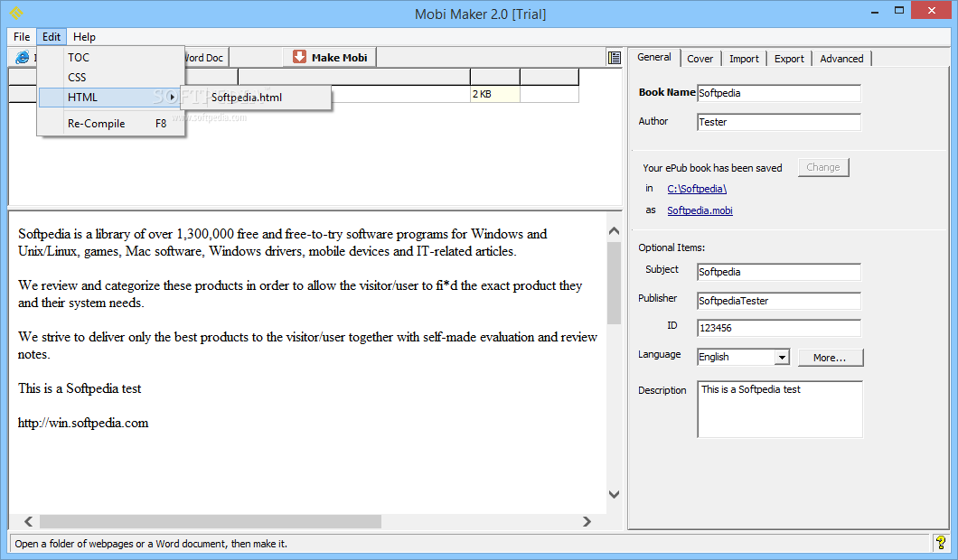Switch to the Export tab
The width and height of the screenshot is (958, 560).
tap(789, 59)
